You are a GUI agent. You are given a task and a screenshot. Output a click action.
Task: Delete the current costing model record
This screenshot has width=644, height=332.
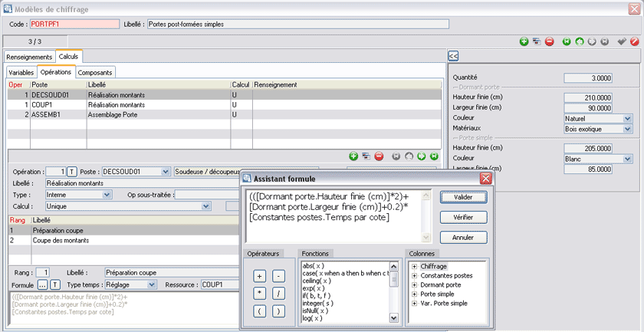pyautogui.click(x=549, y=41)
